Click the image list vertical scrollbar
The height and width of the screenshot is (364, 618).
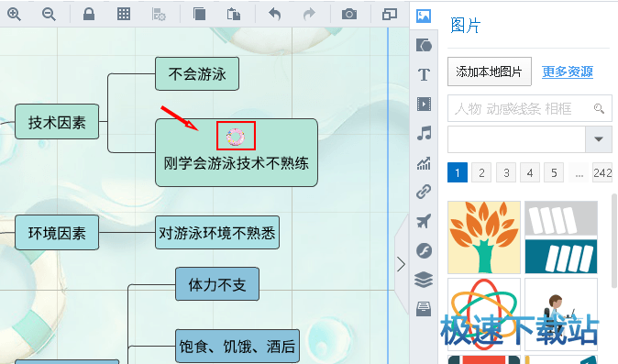(614, 240)
